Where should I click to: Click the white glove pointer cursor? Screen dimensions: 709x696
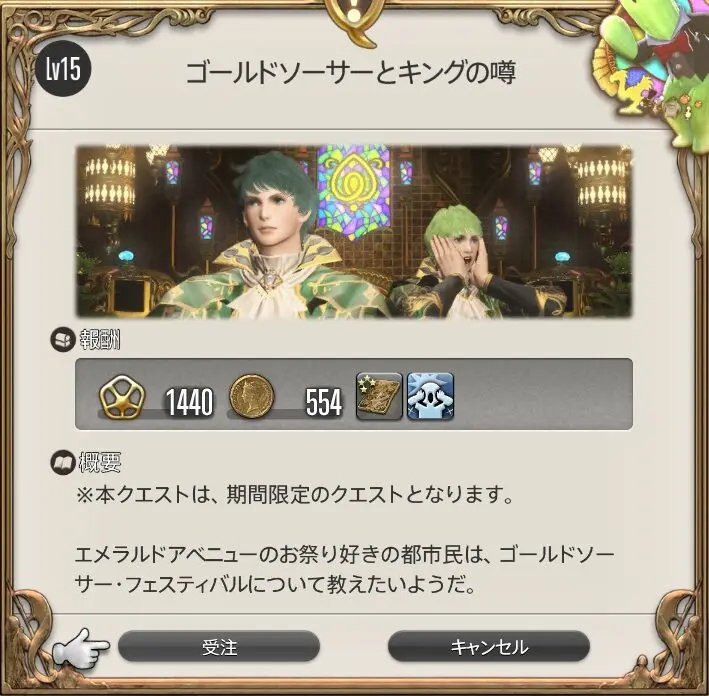[81, 649]
